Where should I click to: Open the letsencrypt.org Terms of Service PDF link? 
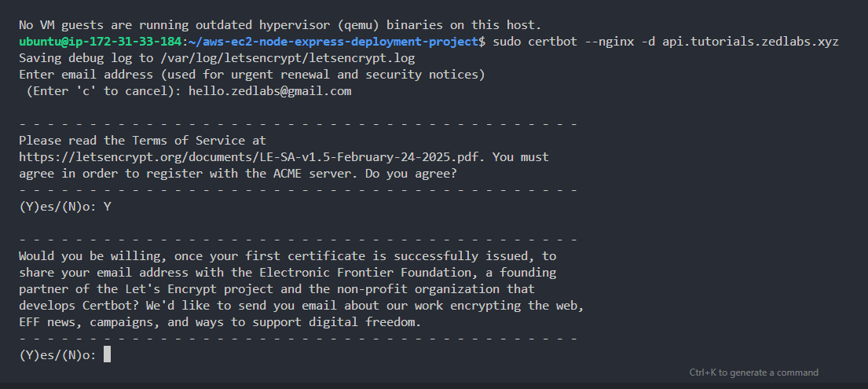click(252, 157)
